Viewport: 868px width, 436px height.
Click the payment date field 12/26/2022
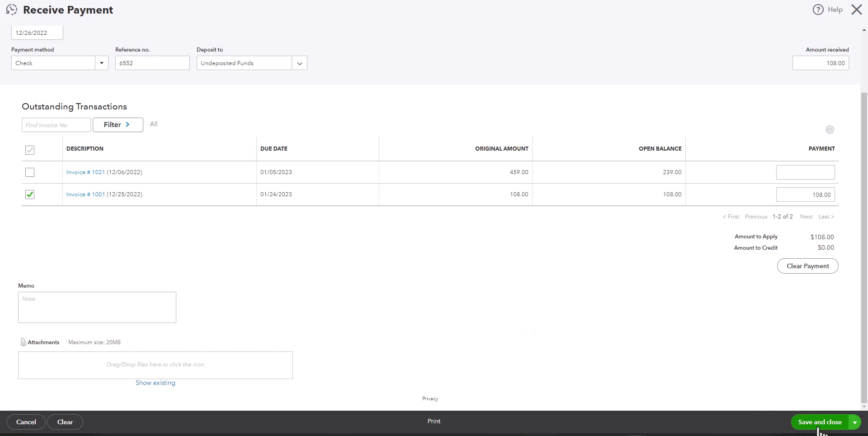pyautogui.click(x=37, y=33)
